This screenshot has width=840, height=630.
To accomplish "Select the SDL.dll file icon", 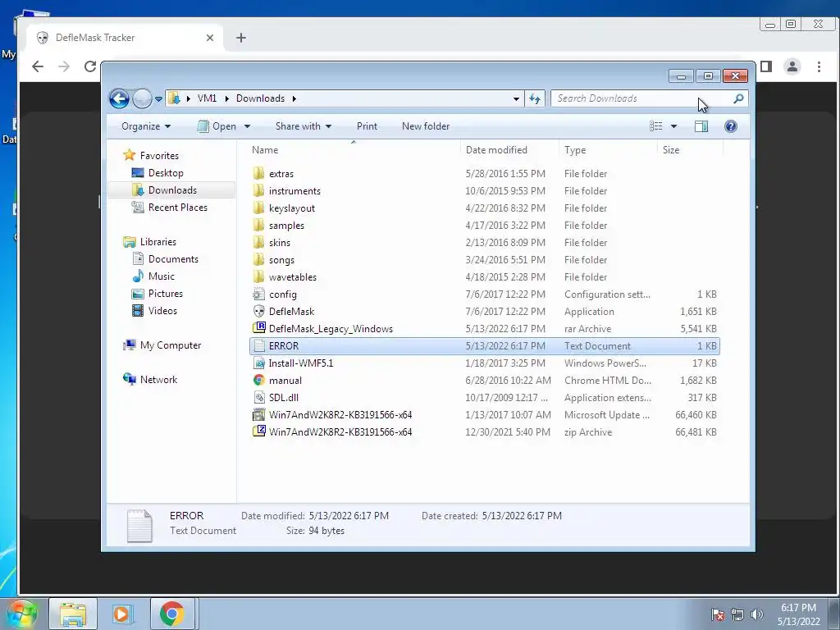I will (x=258, y=397).
